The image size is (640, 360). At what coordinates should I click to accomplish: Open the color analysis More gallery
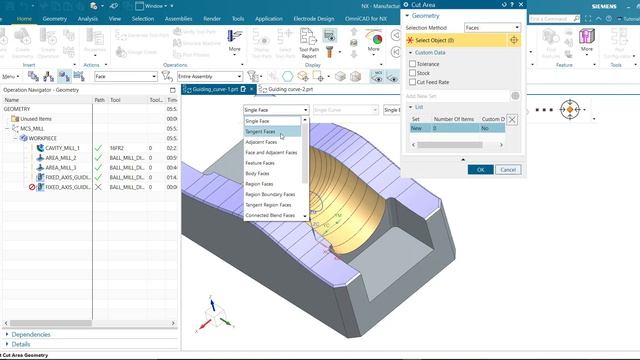(x=373, y=43)
